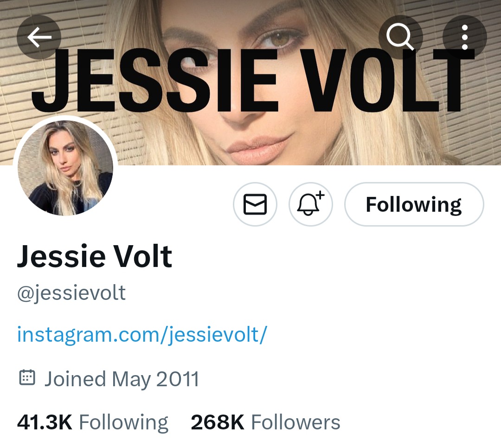Click the 41.3K following count number
Screen dimensions: 501x448
pyautogui.click(x=45, y=422)
